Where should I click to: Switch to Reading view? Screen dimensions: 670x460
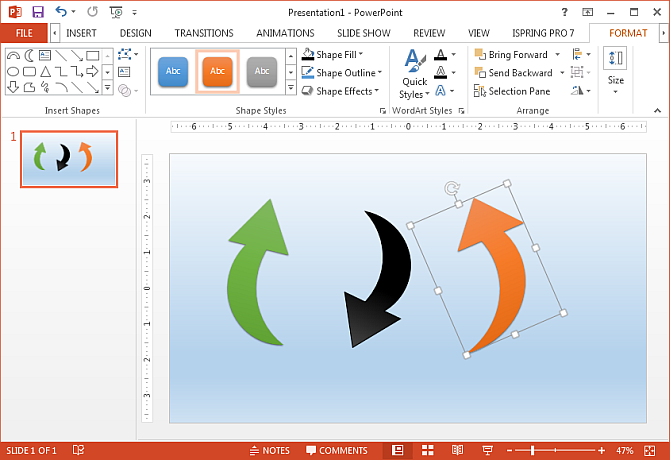[457, 450]
